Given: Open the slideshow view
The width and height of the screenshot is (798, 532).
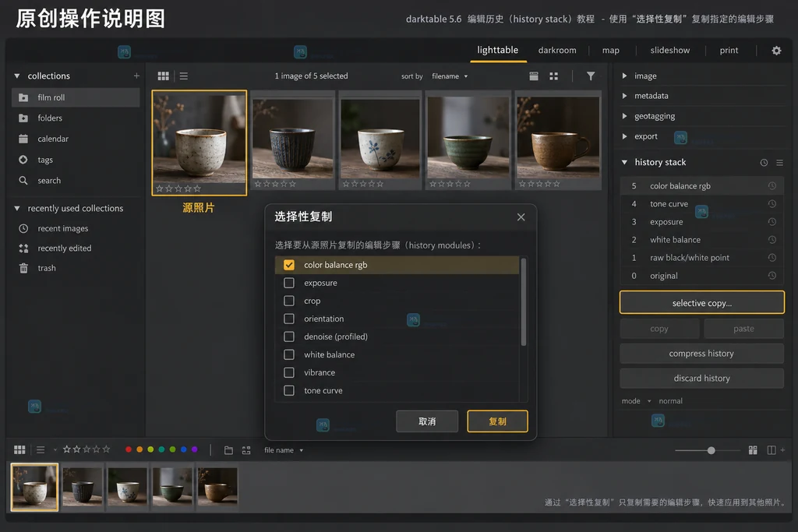Looking at the screenshot, I should point(669,51).
